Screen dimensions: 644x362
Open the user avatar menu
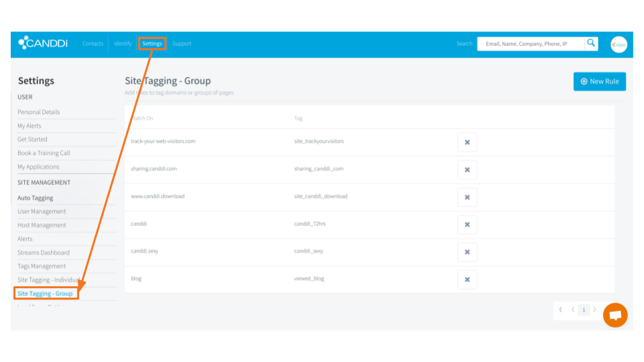coord(619,44)
